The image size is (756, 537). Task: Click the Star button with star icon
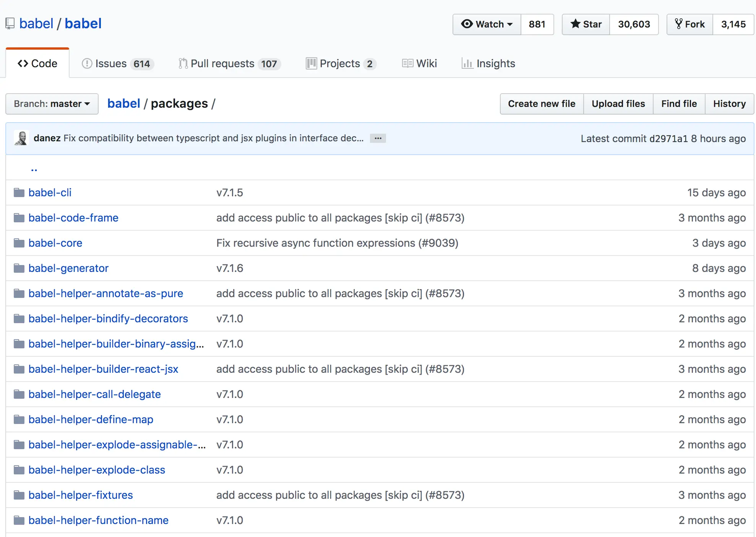click(586, 24)
